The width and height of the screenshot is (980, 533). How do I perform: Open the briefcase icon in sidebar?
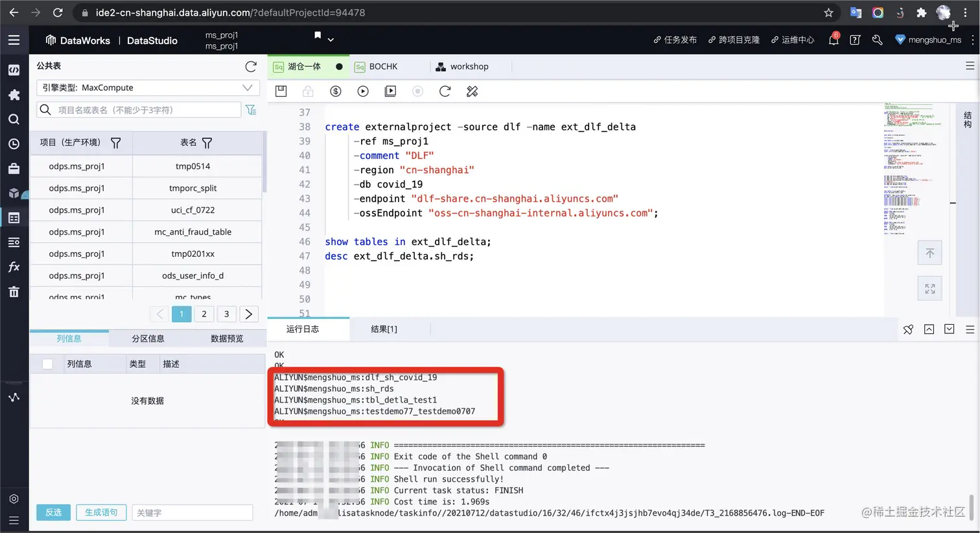[x=14, y=169]
